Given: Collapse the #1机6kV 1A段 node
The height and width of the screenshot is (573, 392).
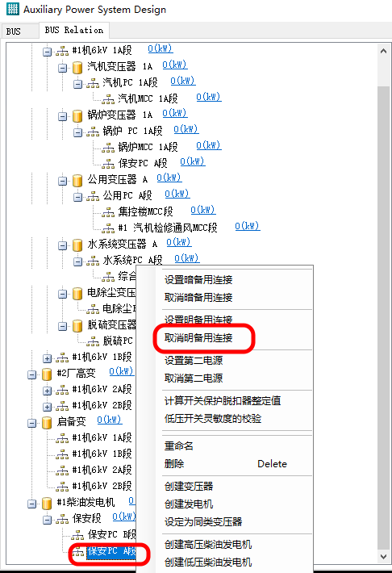Looking at the screenshot, I should (x=47, y=52).
